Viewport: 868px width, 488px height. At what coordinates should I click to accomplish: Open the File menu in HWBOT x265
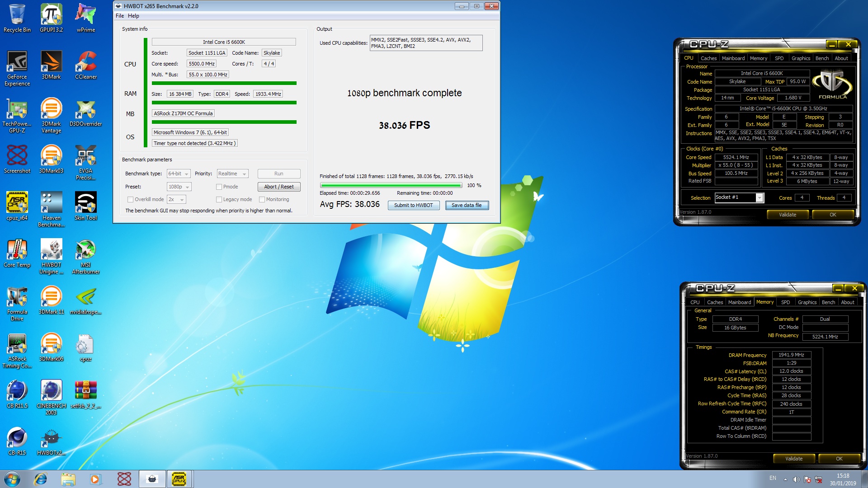tap(119, 16)
